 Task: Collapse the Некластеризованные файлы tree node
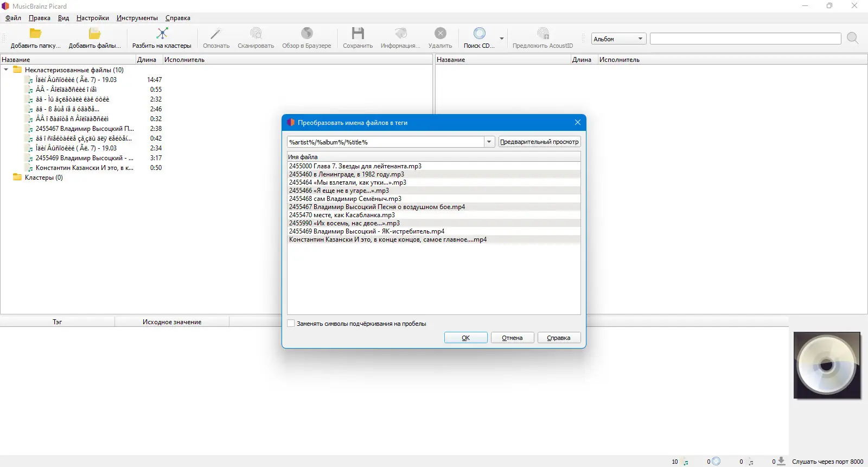click(6, 70)
